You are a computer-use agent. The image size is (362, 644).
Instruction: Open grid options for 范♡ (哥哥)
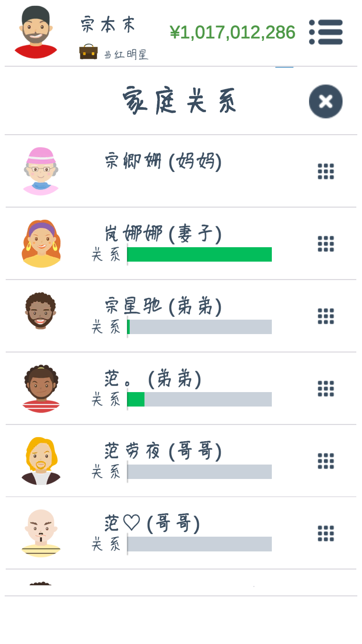tap(326, 533)
